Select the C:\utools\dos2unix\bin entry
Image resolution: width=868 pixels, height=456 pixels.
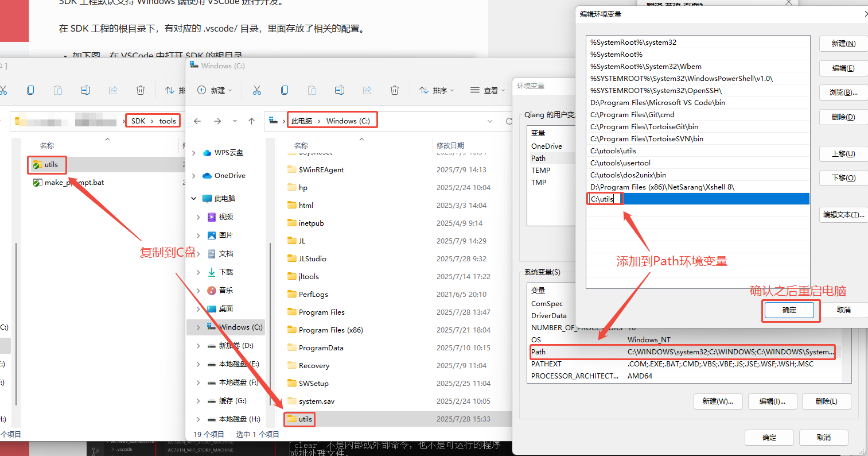pos(698,175)
